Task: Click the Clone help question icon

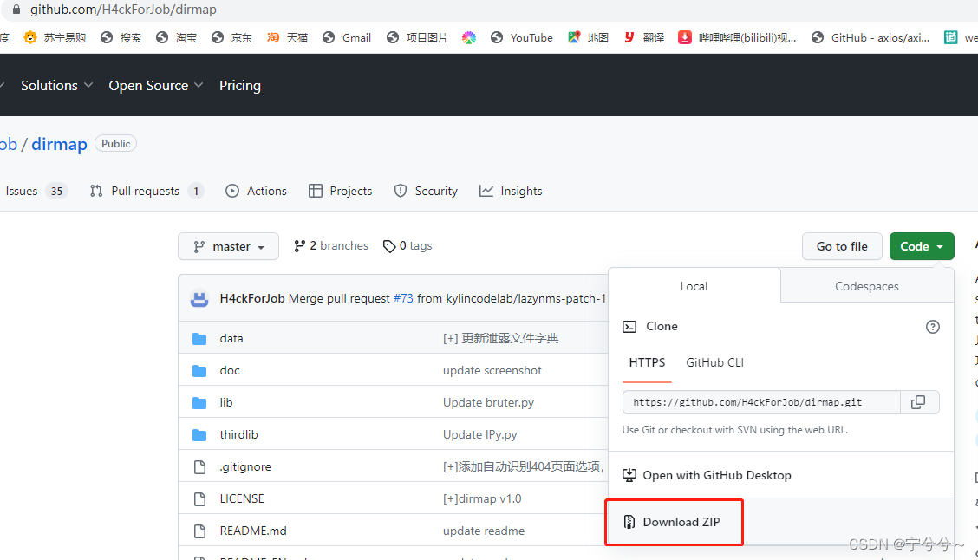Action: (932, 327)
